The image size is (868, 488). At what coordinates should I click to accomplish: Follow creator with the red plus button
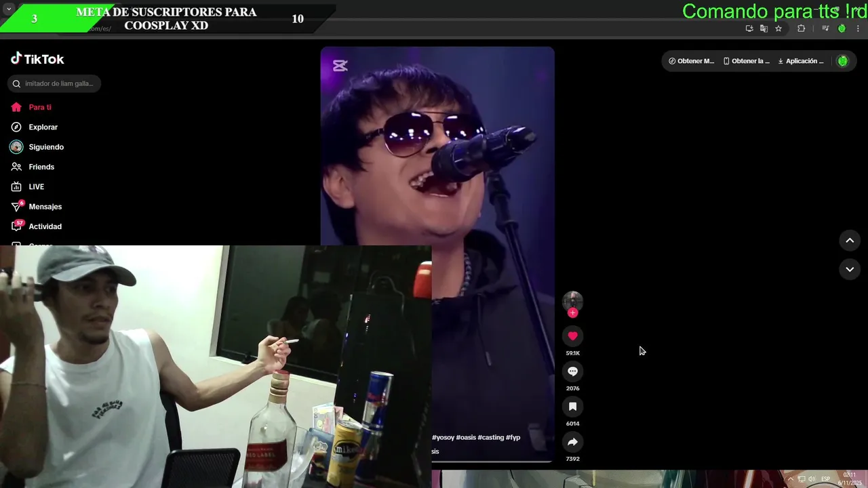[572, 313]
